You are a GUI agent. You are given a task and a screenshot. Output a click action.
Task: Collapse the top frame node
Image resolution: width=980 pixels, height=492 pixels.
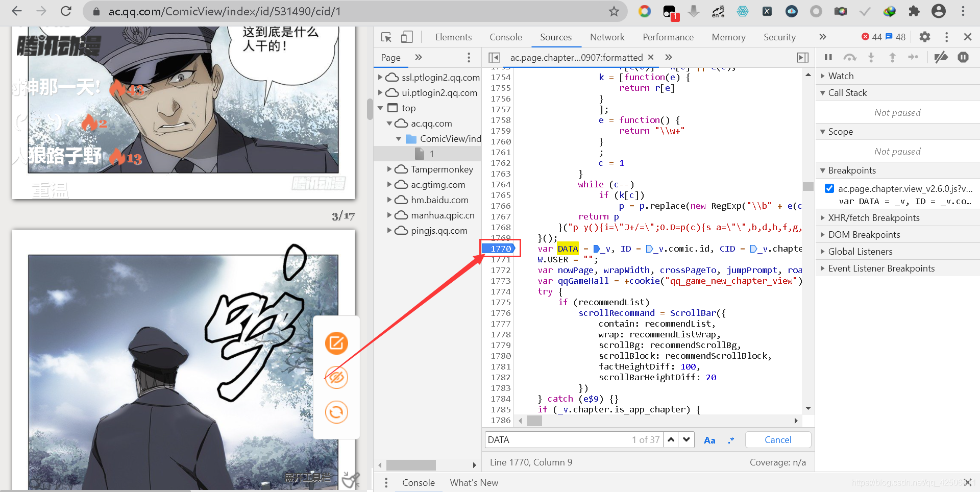pyautogui.click(x=380, y=108)
